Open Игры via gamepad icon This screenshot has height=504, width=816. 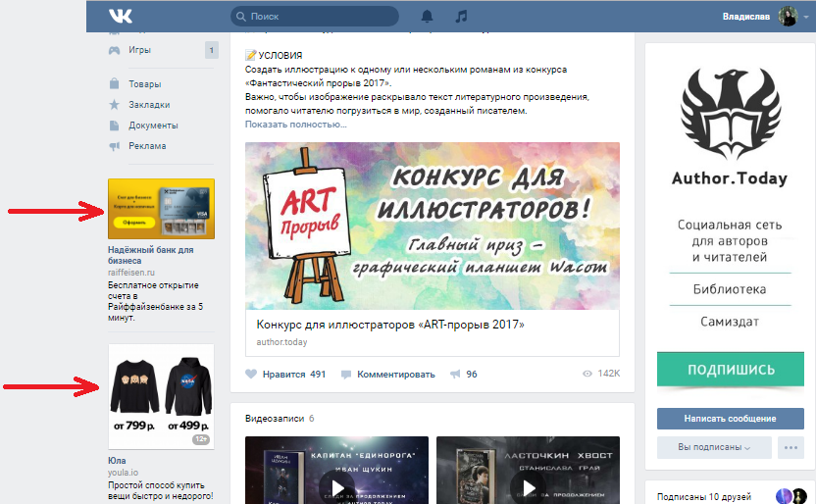(114, 50)
